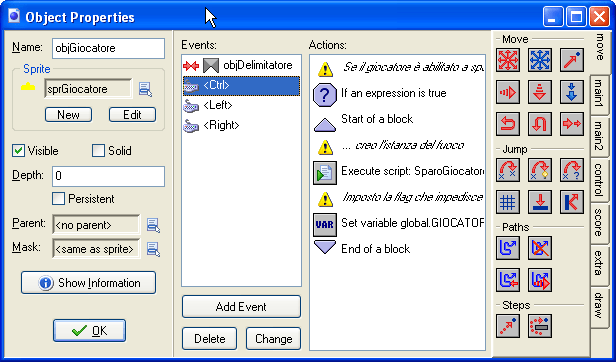Click the Name input field
The height and width of the screenshot is (362, 616).
coord(108,48)
